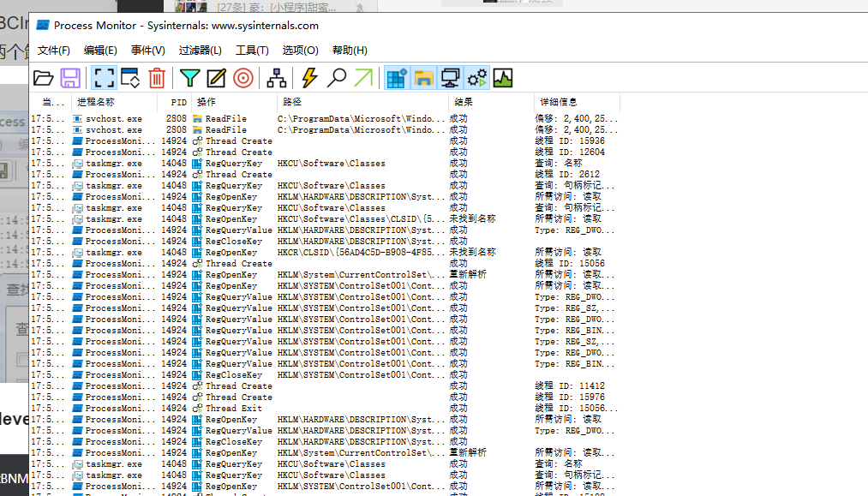Viewport: 868px width, 496px height.
Task: Save events using the floppy disk icon
Action: click(x=70, y=78)
